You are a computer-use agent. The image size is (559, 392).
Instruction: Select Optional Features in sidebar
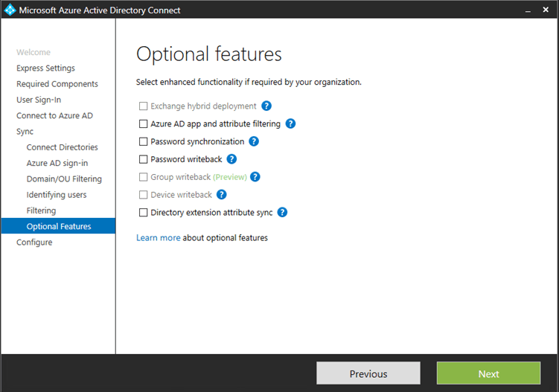click(x=58, y=226)
